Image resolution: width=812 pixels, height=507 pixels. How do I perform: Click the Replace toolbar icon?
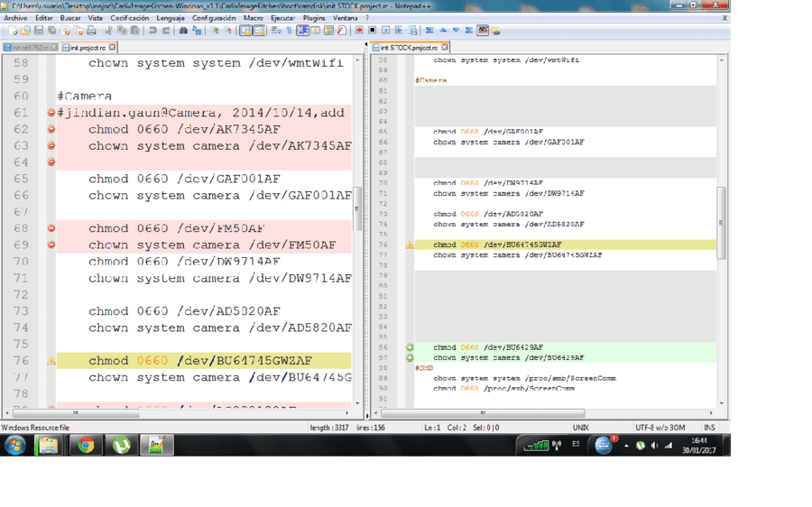pos(197,31)
